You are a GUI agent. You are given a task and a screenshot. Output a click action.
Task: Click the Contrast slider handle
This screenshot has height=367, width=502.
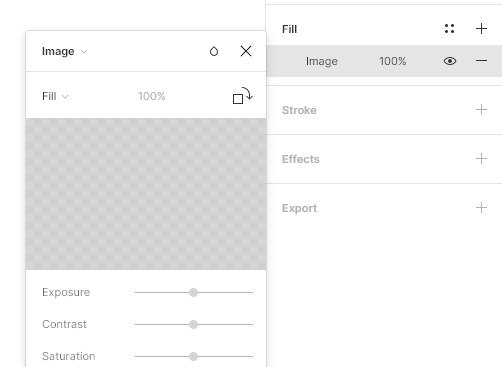pyautogui.click(x=193, y=324)
